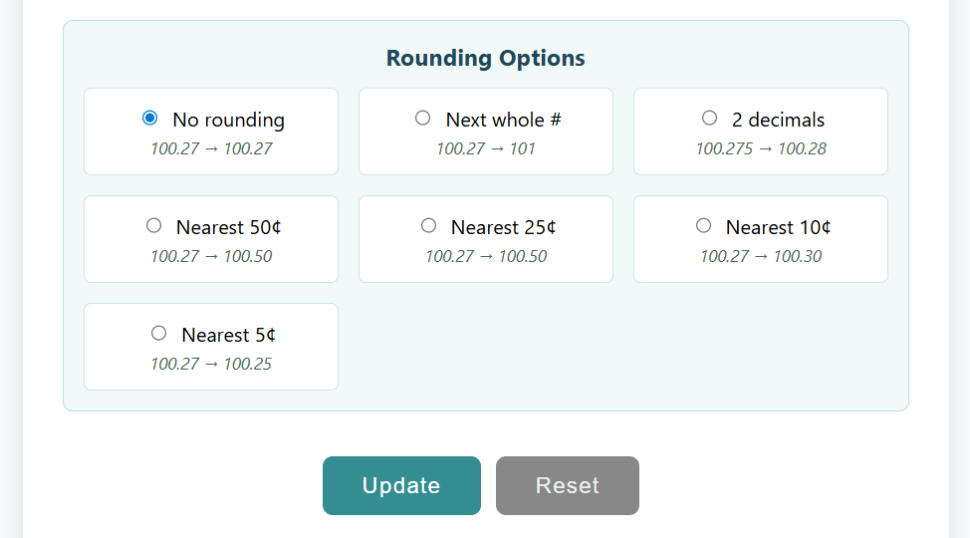Click the "100.27 → 100.25" example text
Image resolution: width=970 pixels, height=538 pixels.
point(211,364)
